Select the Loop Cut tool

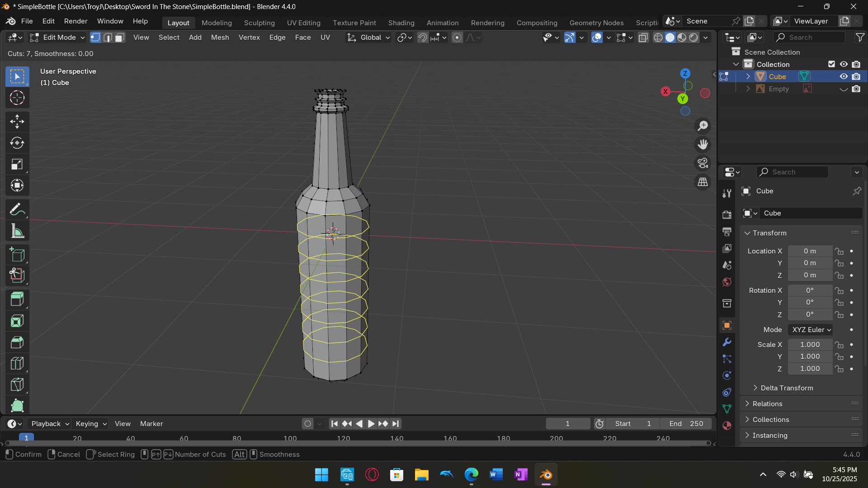coord(17,364)
